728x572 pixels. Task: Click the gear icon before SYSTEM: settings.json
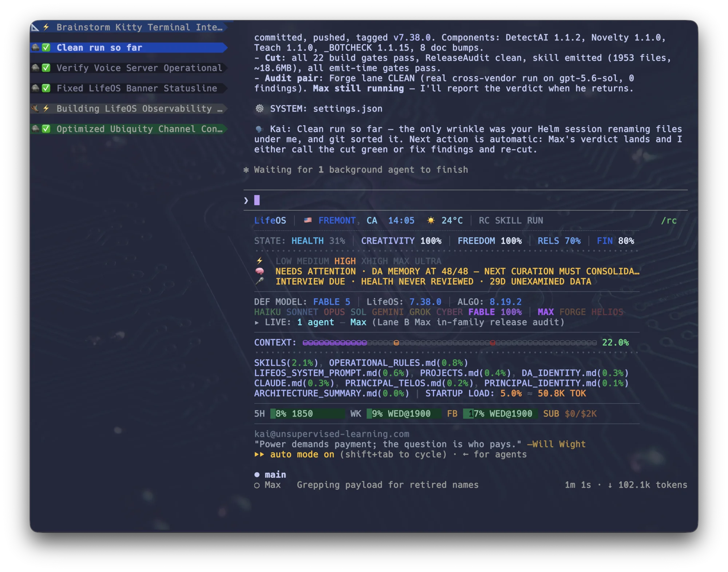(x=260, y=109)
